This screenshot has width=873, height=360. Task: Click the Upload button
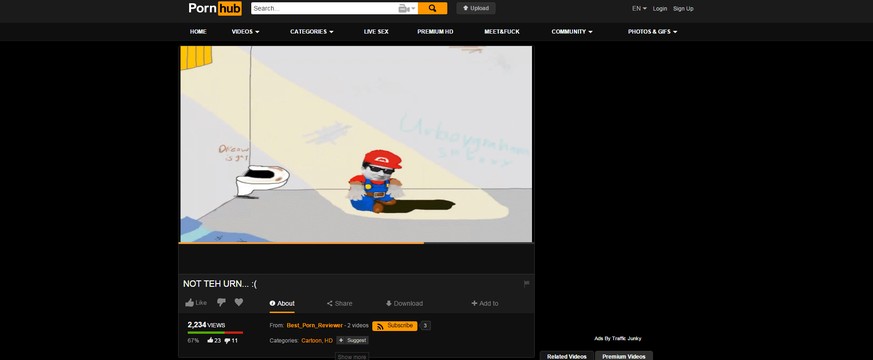(x=476, y=8)
